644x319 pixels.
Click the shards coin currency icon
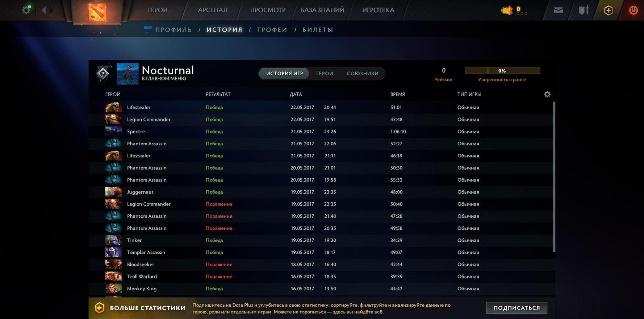point(507,11)
